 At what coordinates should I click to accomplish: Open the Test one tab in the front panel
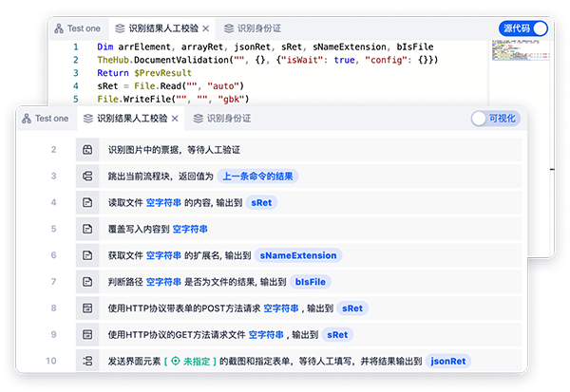[x=44, y=119]
